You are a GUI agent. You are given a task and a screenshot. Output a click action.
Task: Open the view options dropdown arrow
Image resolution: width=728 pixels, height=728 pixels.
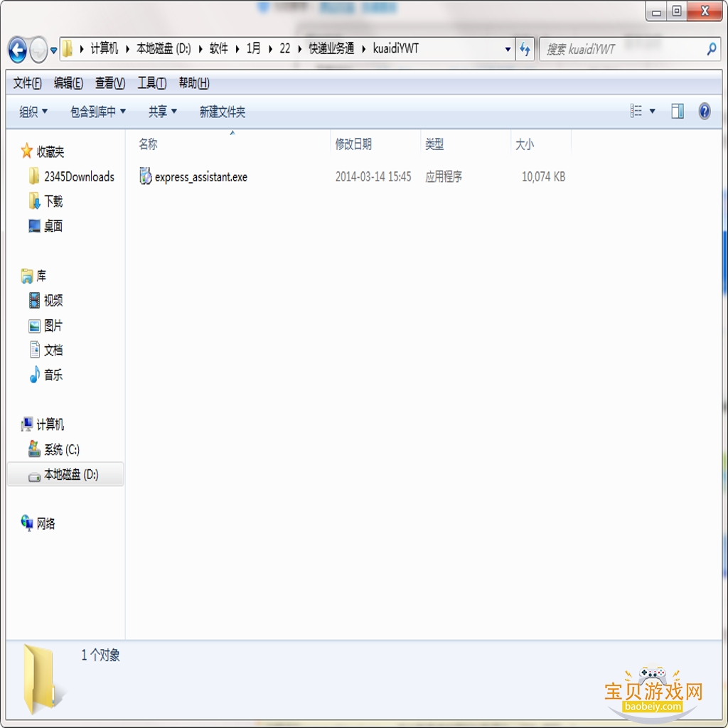tap(653, 111)
